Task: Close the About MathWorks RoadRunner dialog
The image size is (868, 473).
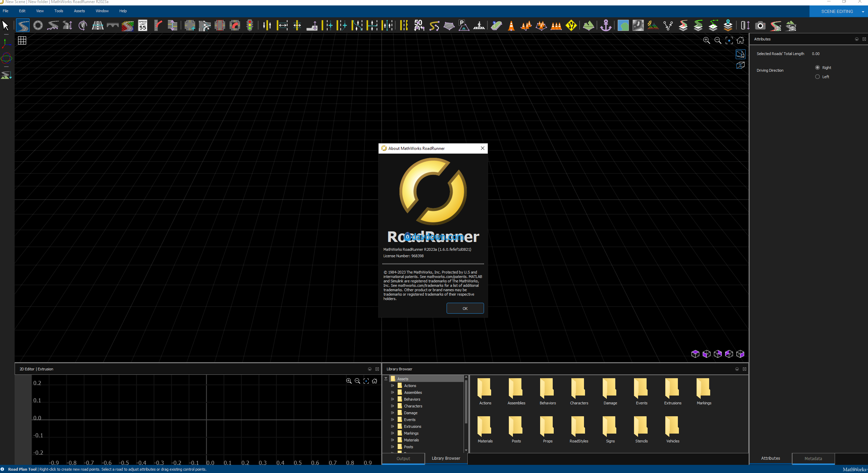Action: coord(483,148)
